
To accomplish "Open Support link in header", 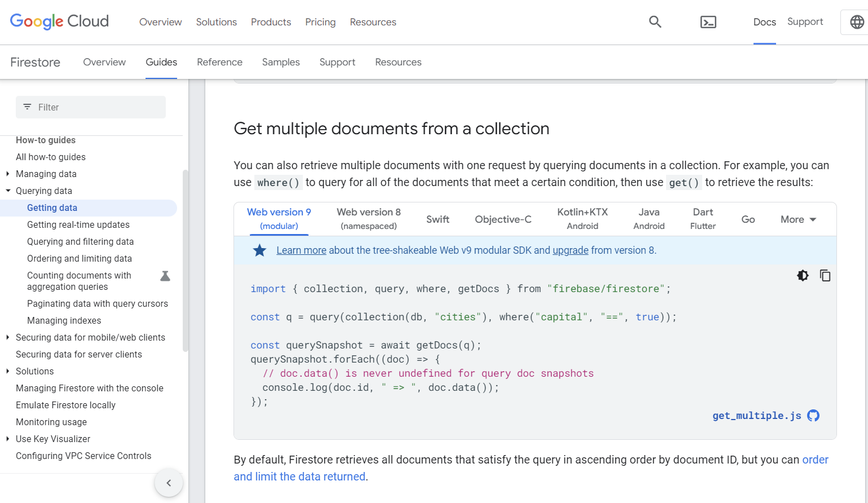I will pyautogui.click(x=805, y=21).
